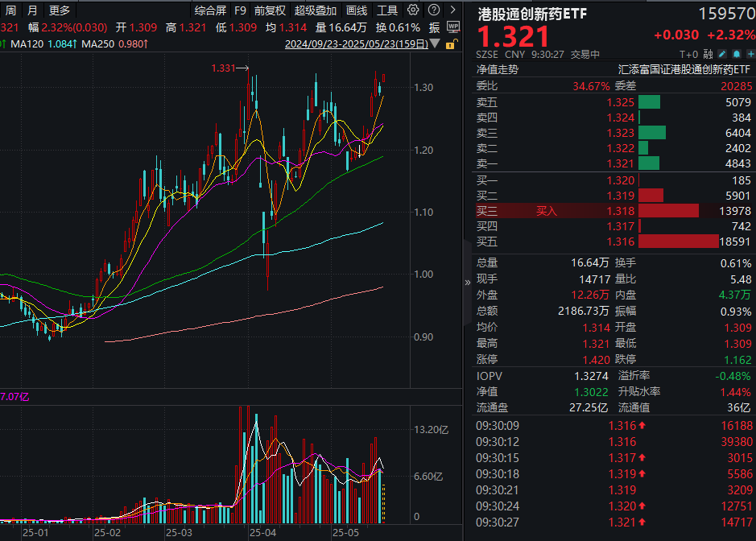Toggle 前复权 price adjustment mode
This screenshot has width=756, height=541.
[269, 10]
